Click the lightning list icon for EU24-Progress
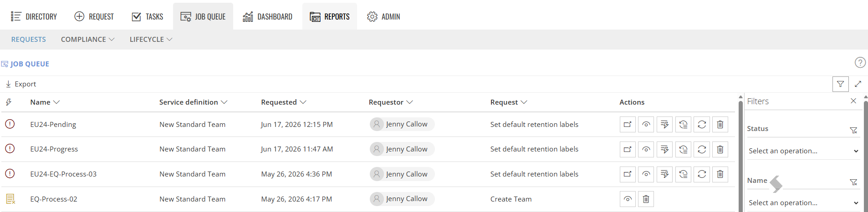868x212 pixels. pos(664,149)
